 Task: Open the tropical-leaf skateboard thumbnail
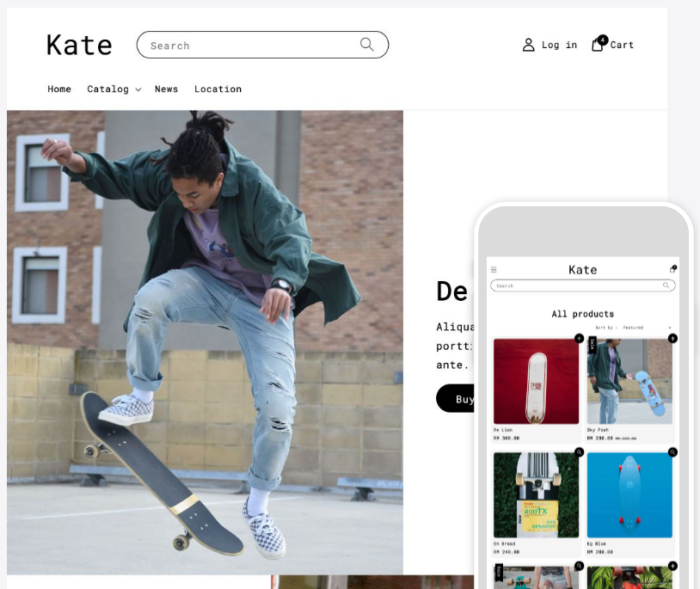pyautogui.click(x=629, y=578)
